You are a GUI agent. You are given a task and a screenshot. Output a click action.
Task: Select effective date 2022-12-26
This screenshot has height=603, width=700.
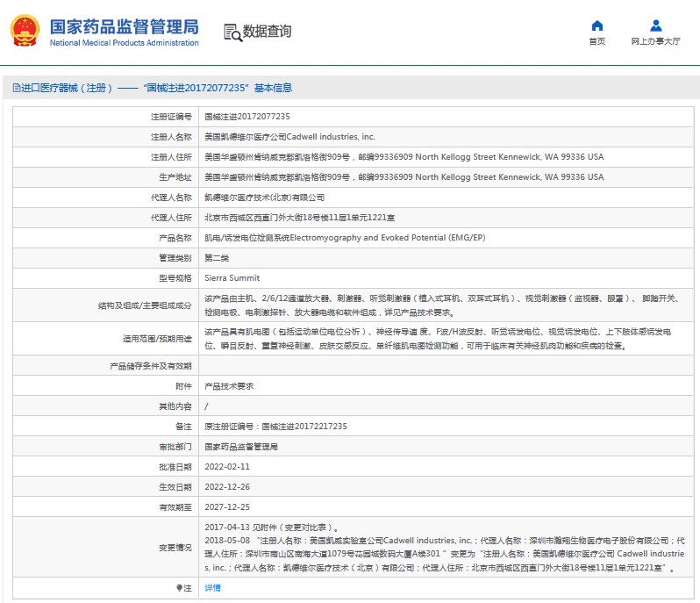click(227, 487)
